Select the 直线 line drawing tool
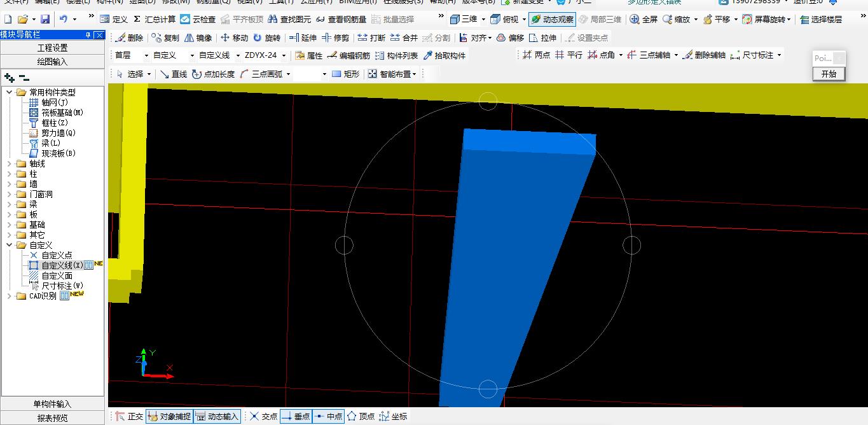Viewport: 868px width, 425px height. pos(173,74)
